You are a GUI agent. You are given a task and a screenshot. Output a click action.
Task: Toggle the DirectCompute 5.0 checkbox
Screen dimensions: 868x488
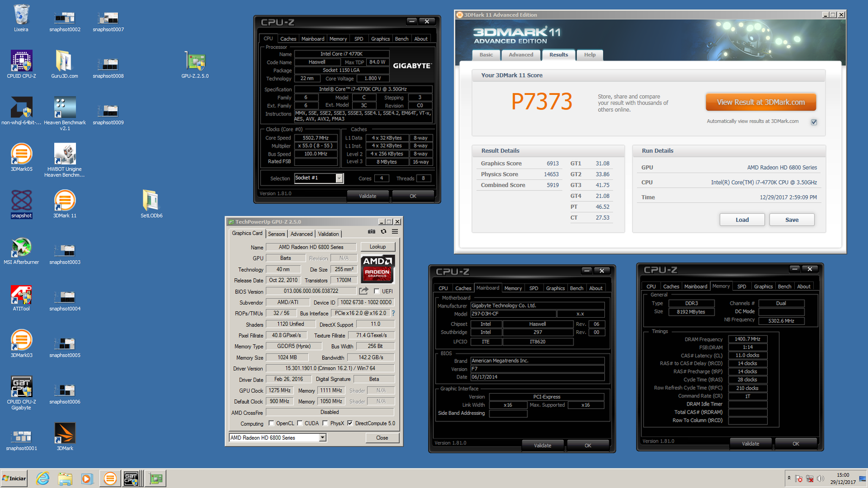[x=350, y=423]
